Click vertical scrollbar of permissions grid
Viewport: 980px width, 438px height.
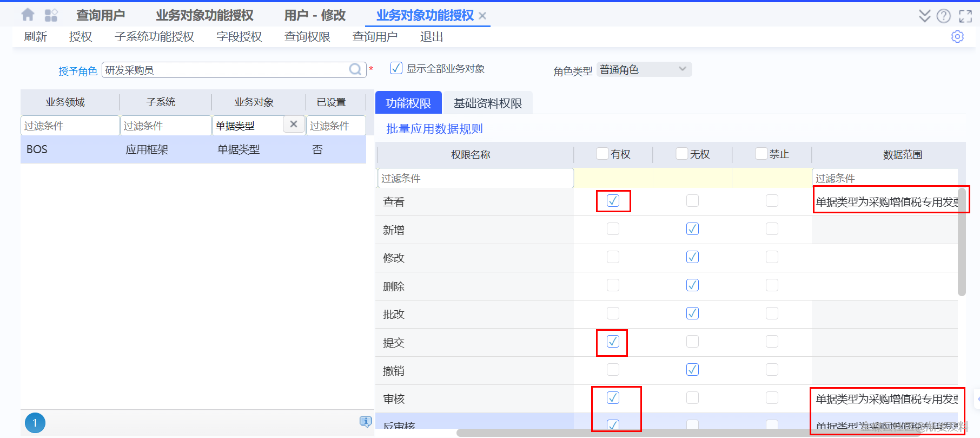[x=962, y=242]
